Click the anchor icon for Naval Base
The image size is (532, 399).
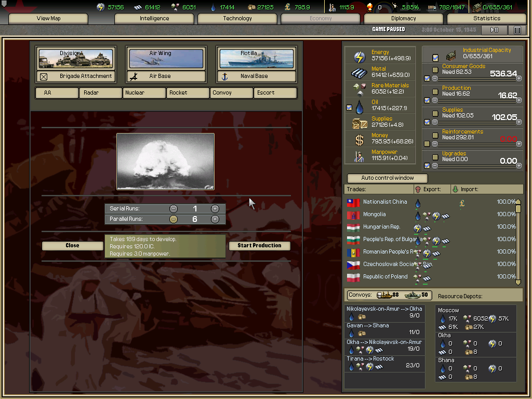[x=225, y=76]
